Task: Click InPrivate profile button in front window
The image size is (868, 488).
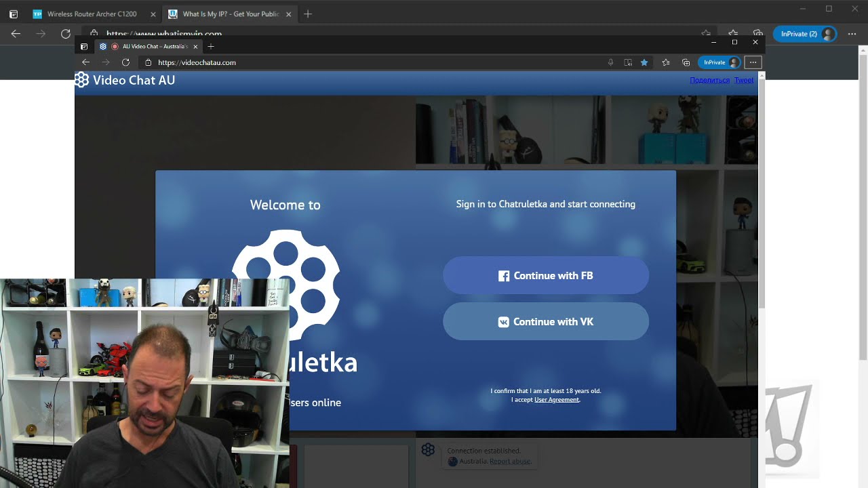Action: 719,62
